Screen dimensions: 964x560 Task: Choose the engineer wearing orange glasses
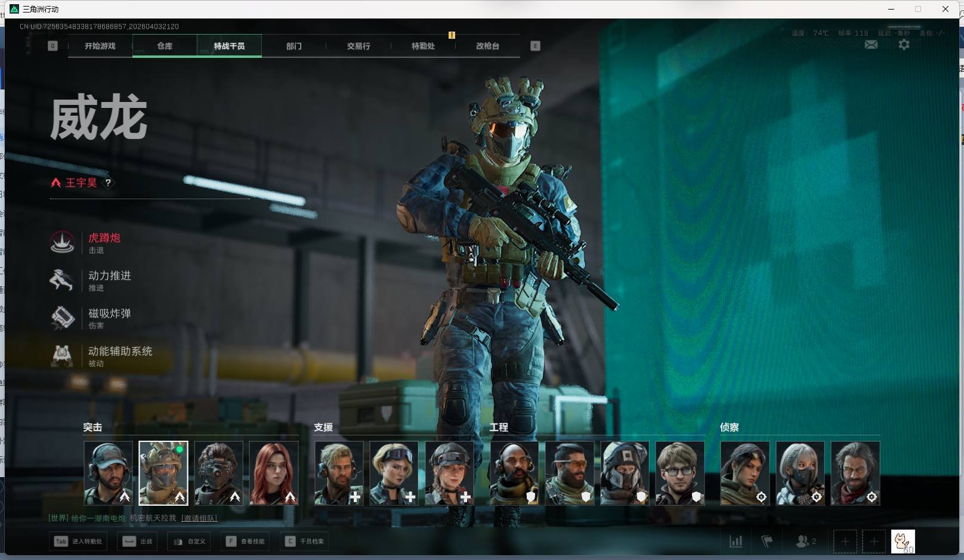pyautogui.click(x=570, y=474)
